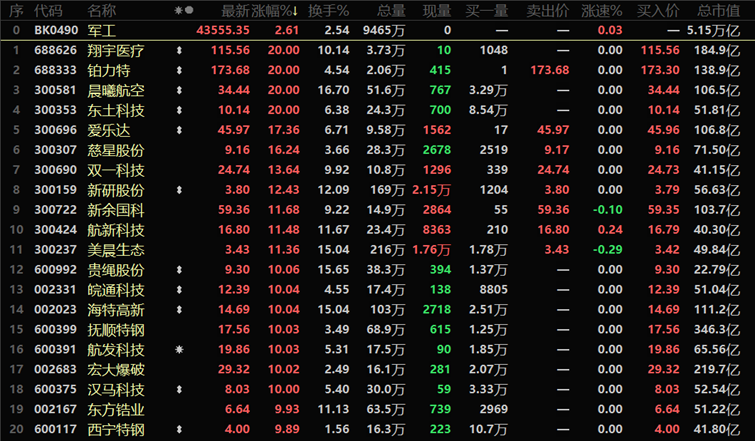Select sector code BK0490
This screenshot has height=441, width=755.
pos(56,30)
